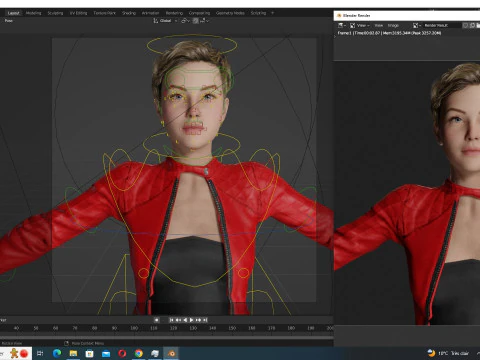Open the snapping options dropdown
Screen dimensions: 480x360
[205, 21]
